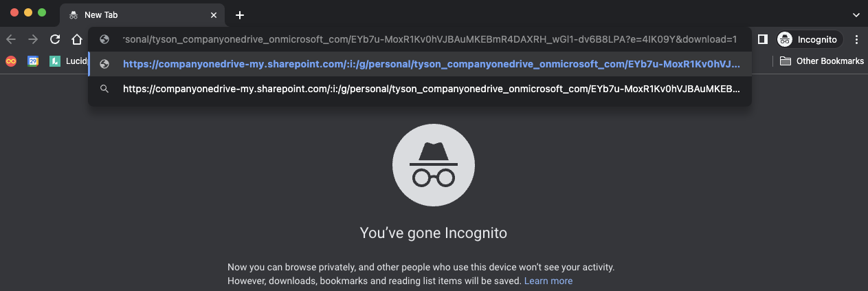Reload the current page
This screenshot has height=291, width=868.
[x=55, y=39]
